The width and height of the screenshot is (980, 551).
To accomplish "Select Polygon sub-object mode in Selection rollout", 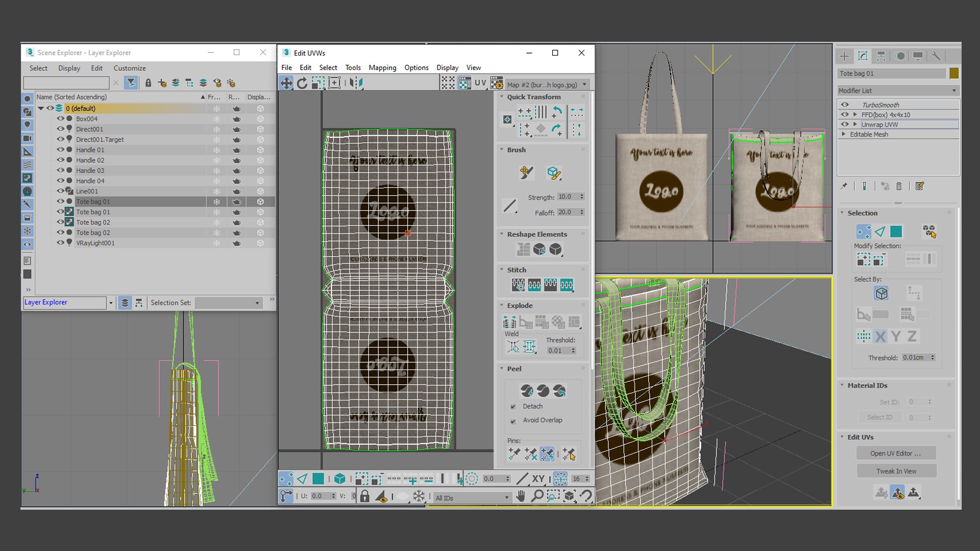I will pyautogui.click(x=896, y=232).
